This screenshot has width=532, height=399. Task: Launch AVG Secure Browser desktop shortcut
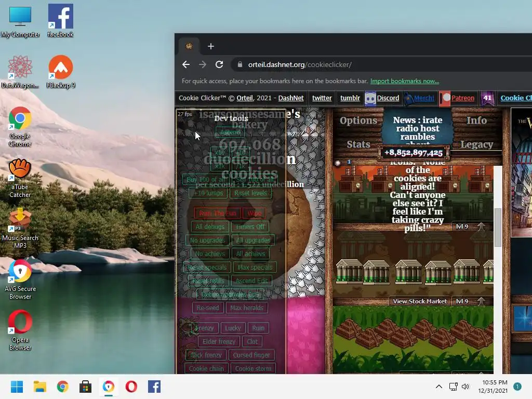20,280
